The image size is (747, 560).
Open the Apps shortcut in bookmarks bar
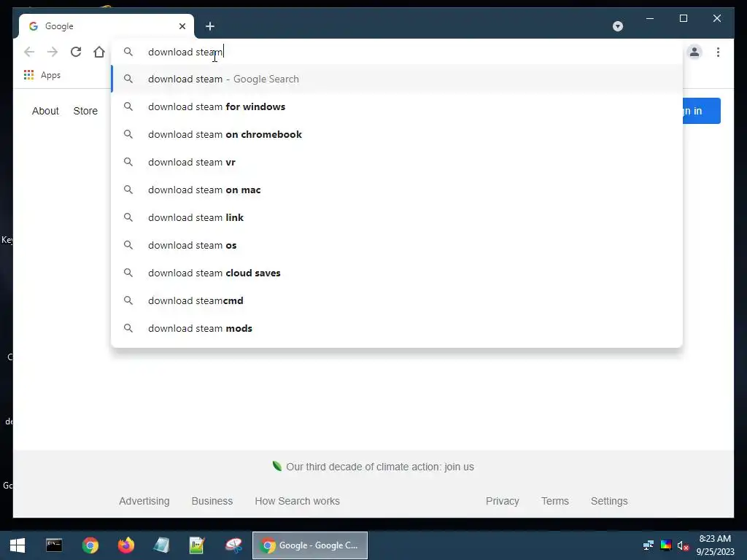pos(42,75)
